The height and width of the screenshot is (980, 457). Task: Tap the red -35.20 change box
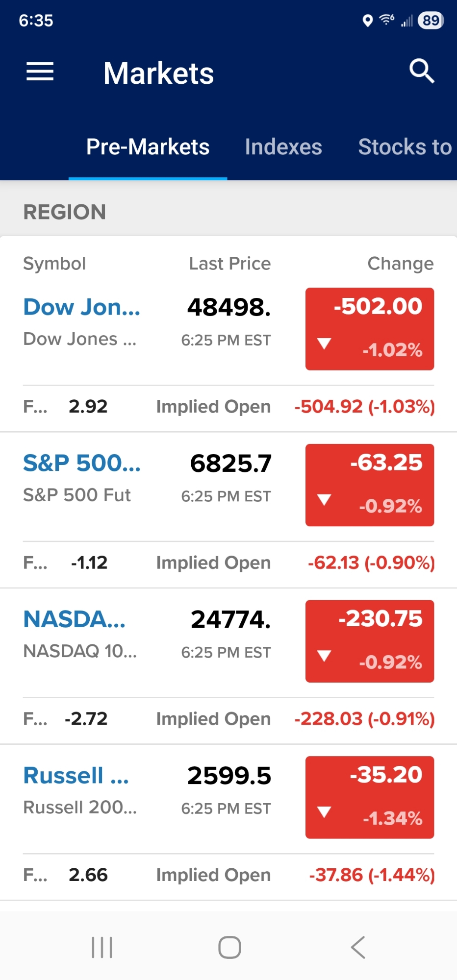click(x=369, y=797)
